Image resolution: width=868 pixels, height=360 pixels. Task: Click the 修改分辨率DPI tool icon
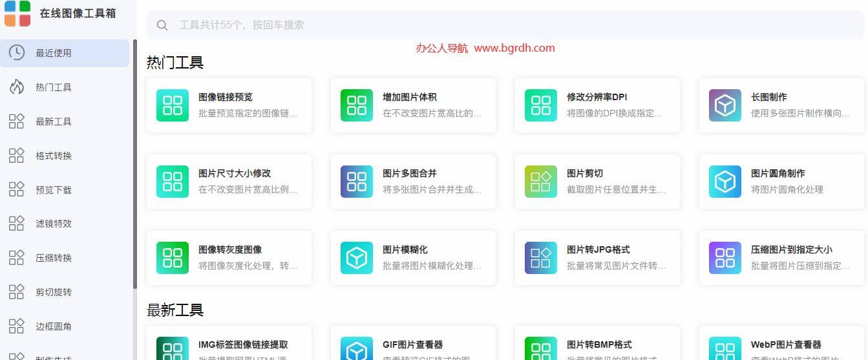click(x=541, y=105)
